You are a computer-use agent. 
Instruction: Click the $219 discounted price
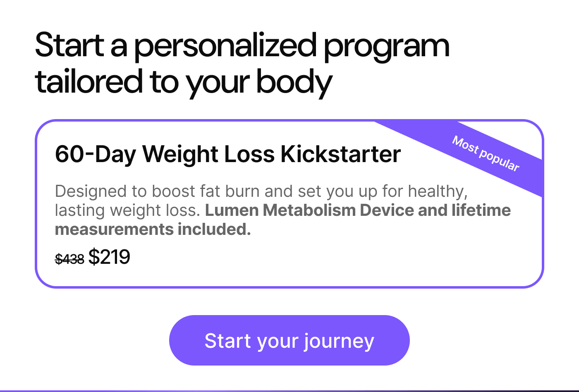pos(109,257)
